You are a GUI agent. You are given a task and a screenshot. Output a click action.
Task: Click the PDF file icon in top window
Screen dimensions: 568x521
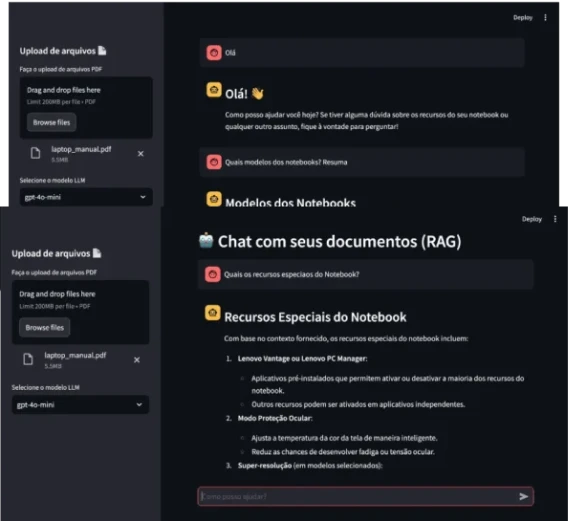35,153
